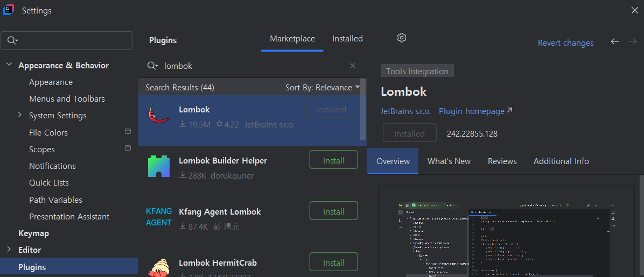The width and height of the screenshot is (644, 277).
Task: Open Presentation Assistant settings
Action: pos(69,216)
